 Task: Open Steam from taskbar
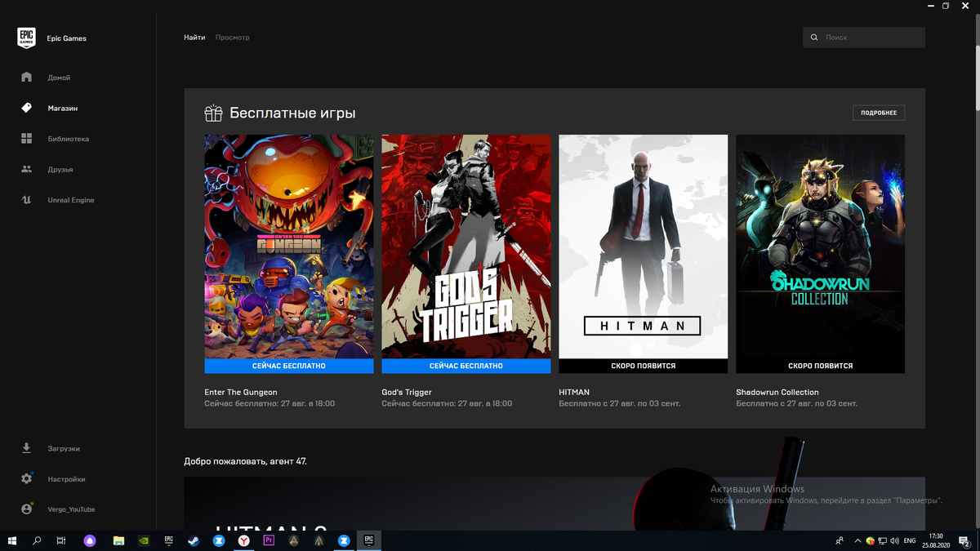(x=194, y=540)
